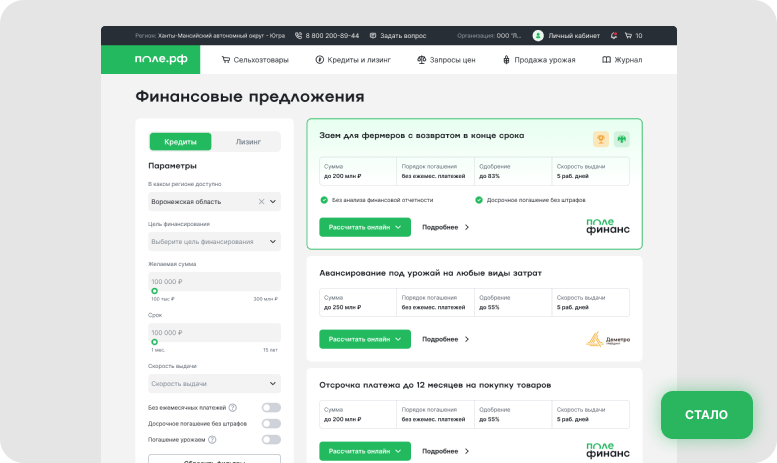Switch to the Кредиты tab
The width and height of the screenshot is (777, 463).
180,142
